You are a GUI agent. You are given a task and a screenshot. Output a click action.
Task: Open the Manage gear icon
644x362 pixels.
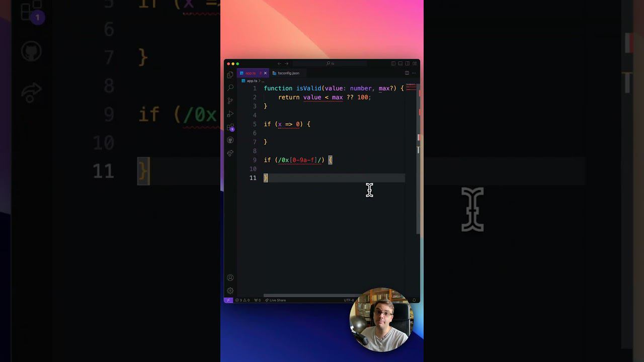[x=230, y=291]
